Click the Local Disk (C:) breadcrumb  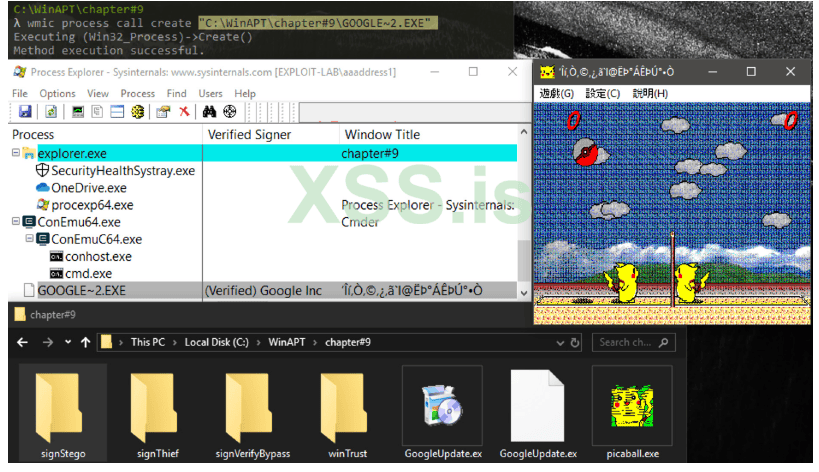tap(217, 343)
